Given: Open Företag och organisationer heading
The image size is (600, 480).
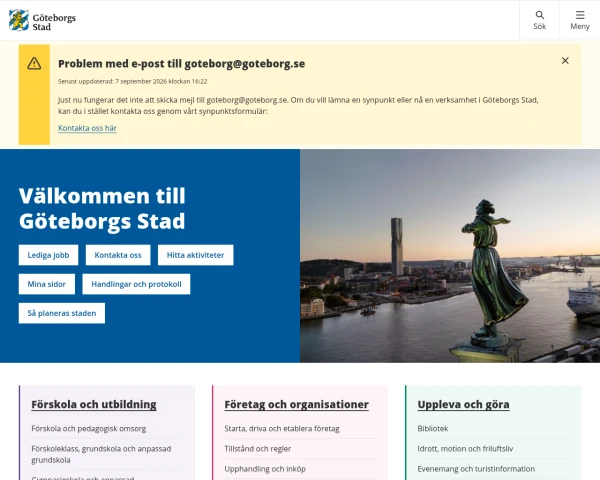Looking at the screenshot, I should coord(297,405).
